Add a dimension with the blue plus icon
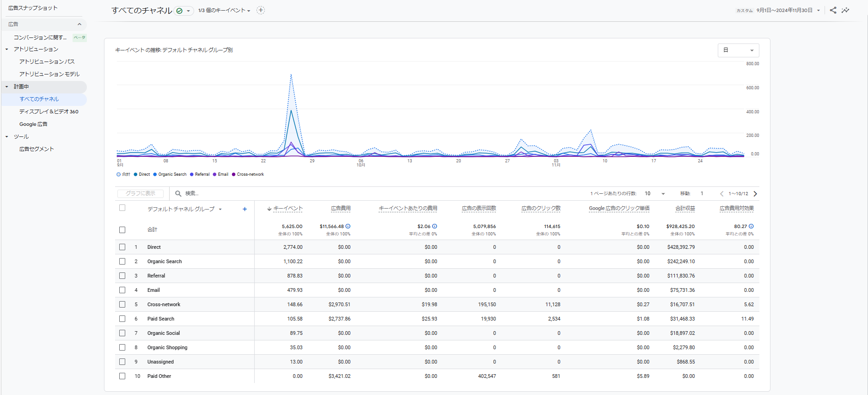 (x=245, y=209)
